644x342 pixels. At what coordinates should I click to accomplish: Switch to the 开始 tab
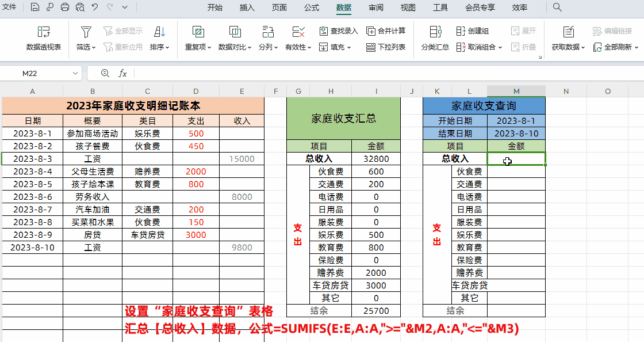tap(215, 7)
